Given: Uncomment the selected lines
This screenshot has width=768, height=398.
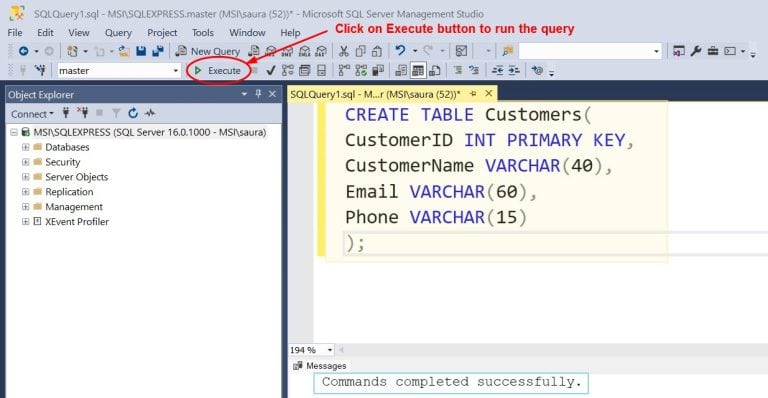Looking at the screenshot, I should point(474,70).
